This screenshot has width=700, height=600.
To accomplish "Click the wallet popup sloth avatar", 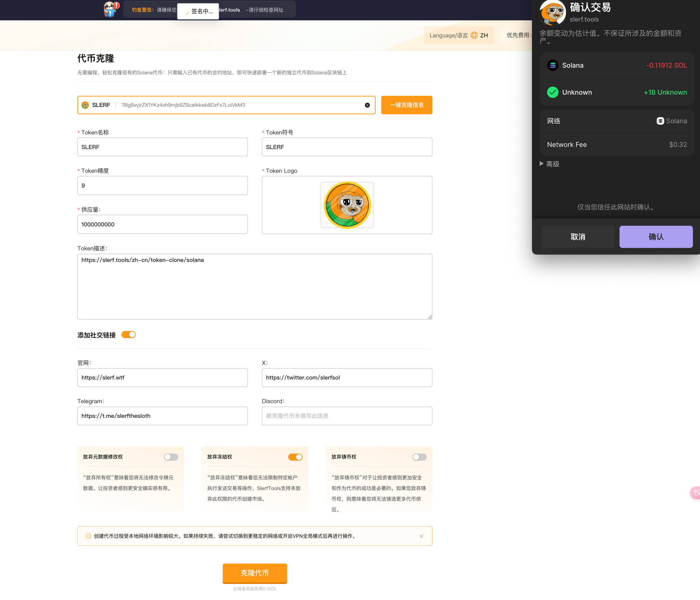I will (x=552, y=13).
